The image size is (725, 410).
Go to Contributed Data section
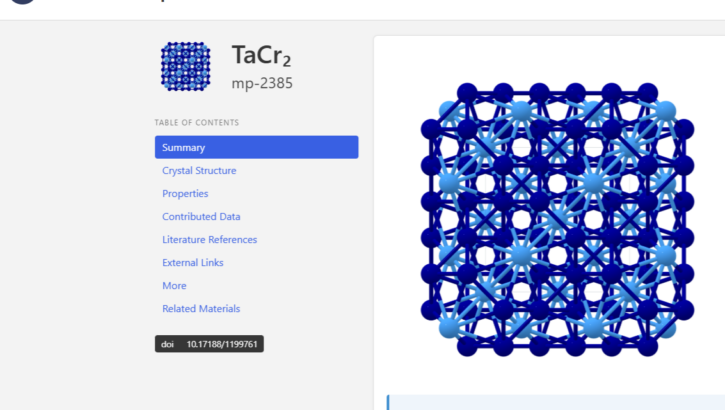tap(201, 216)
